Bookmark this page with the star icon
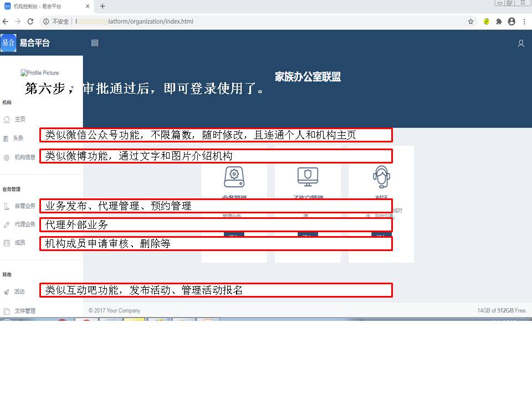This screenshot has height=399, width=532. 470,22
